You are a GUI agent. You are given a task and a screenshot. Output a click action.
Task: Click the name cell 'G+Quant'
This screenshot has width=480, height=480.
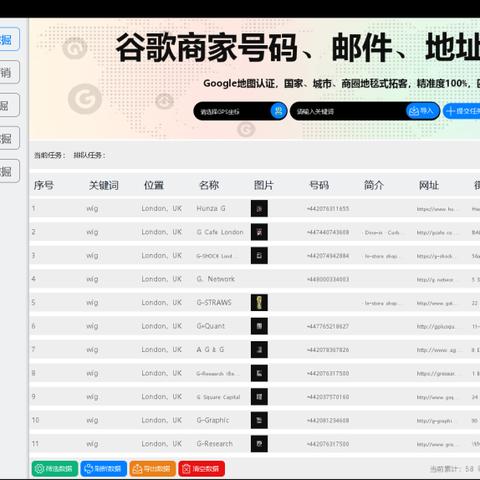211,326
